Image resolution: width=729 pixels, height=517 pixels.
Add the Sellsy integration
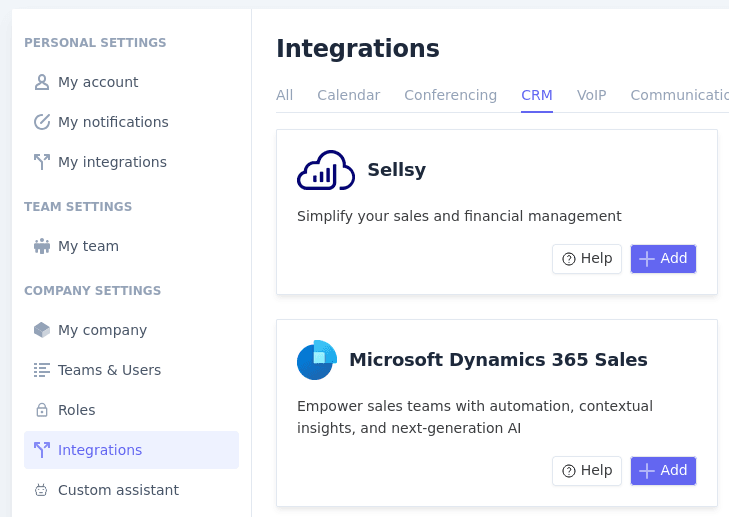pyautogui.click(x=663, y=259)
